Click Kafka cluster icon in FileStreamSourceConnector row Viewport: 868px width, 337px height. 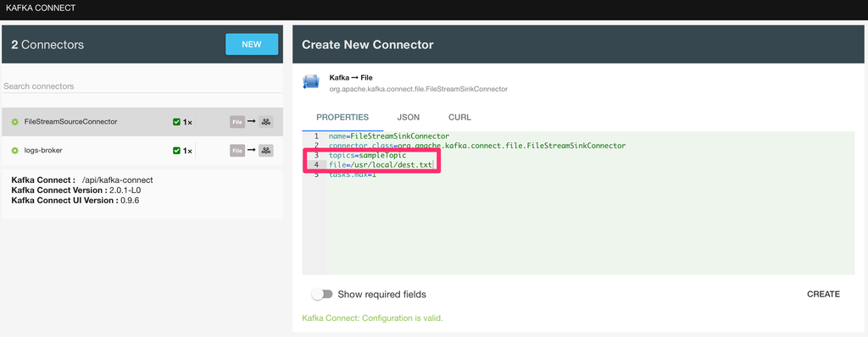[265, 122]
